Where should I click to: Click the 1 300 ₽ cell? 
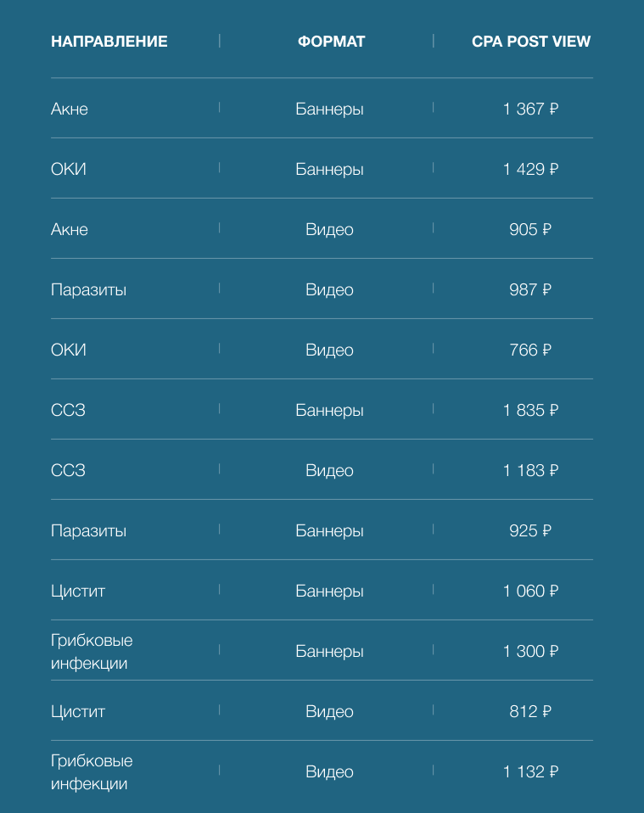point(530,651)
